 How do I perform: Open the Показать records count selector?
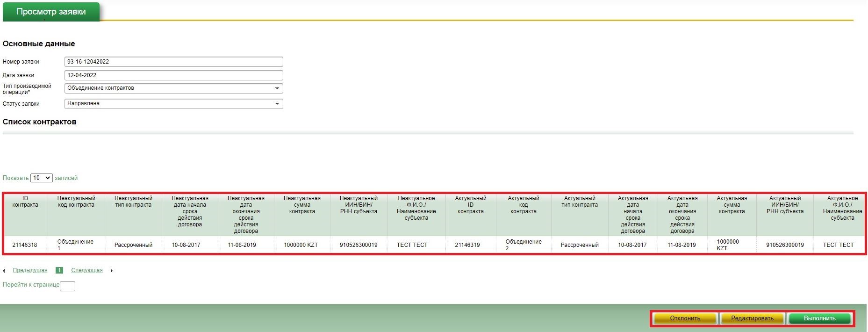click(42, 178)
